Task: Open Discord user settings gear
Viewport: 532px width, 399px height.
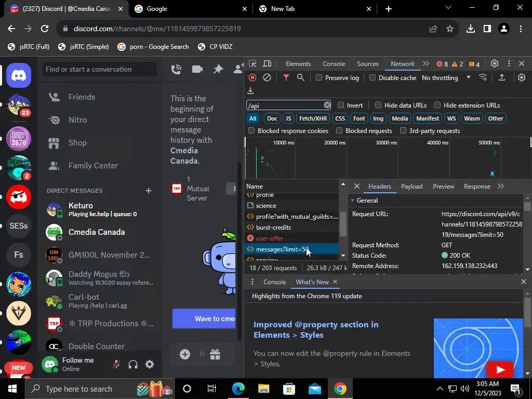Action: [x=150, y=364]
